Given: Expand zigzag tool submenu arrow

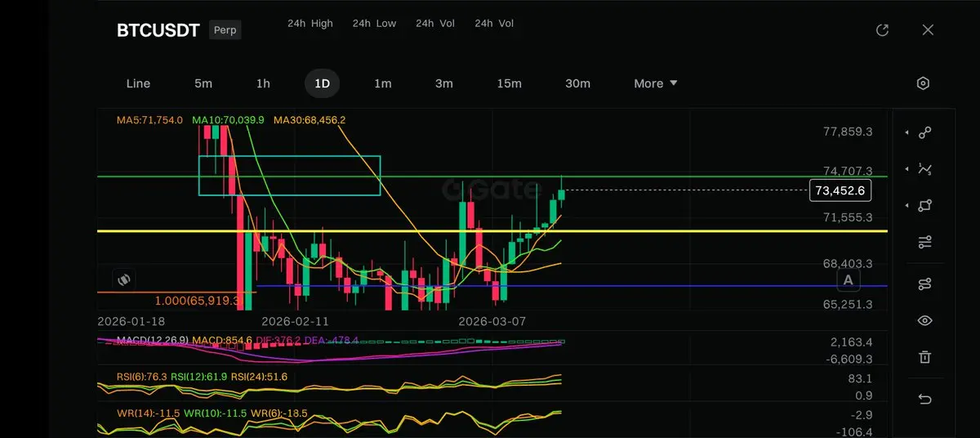Looking at the screenshot, I should coord(907,169).
